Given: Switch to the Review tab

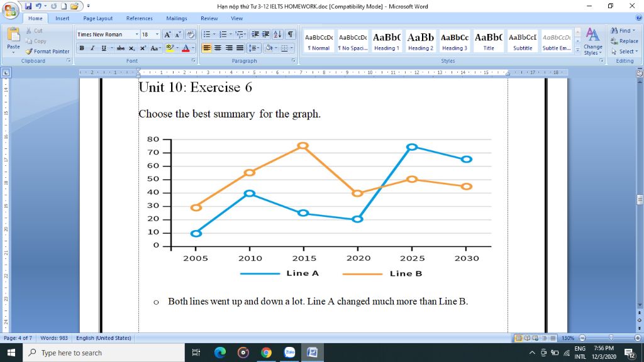Looking at the screenshot, I should (209, 18).
